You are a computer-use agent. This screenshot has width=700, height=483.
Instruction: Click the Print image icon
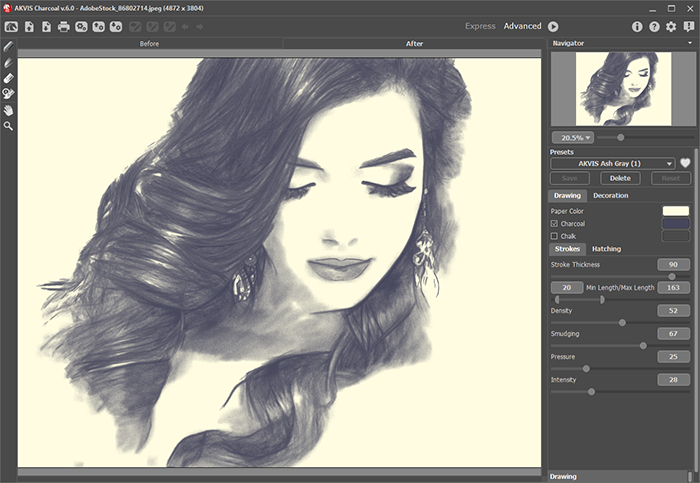pyautogui.click(x=64, y=26)
